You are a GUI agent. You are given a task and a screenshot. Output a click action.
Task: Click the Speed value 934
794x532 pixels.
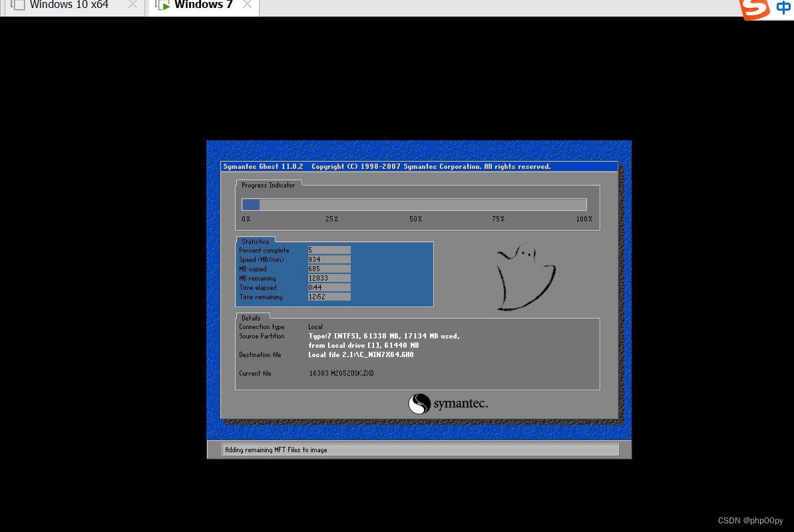click(329, 259)
